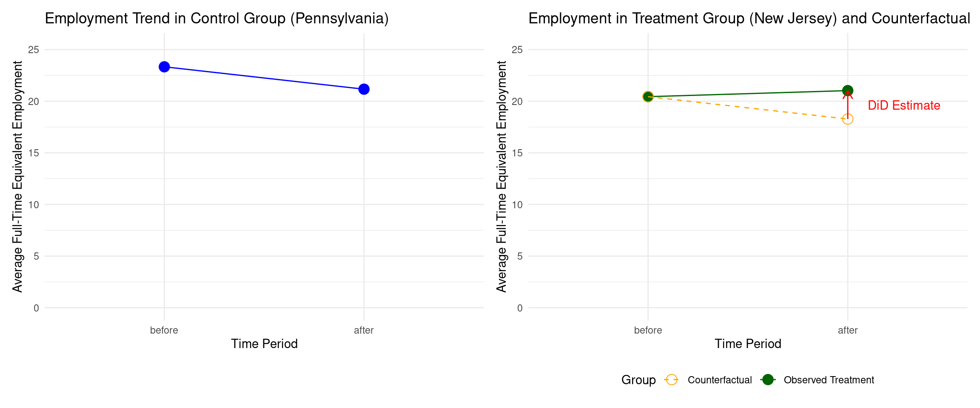Image resolution: width=980 pixels, height=408 pixels.
Task: Select the "Counterfactual" legend text
Action: tap(719, 380)
